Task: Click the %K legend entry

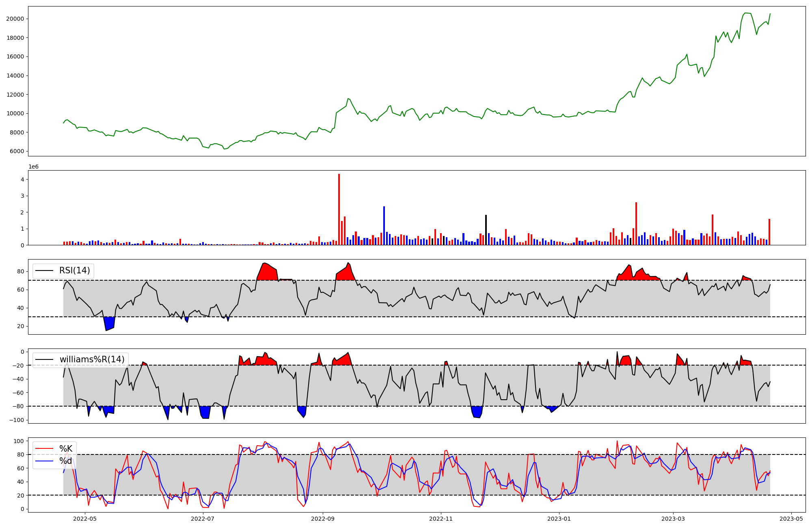Action: pyautogui.click(x=66, y=449)
